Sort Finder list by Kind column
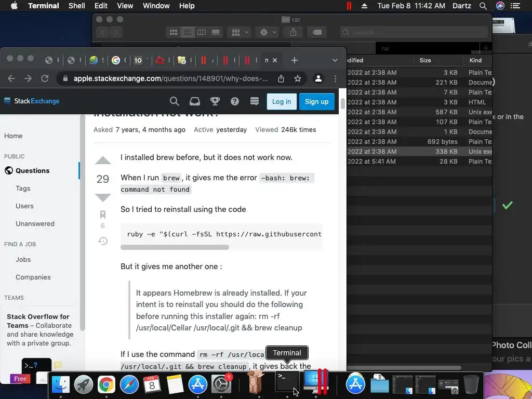This screenshot has width=532, height=399. (475, 60)
